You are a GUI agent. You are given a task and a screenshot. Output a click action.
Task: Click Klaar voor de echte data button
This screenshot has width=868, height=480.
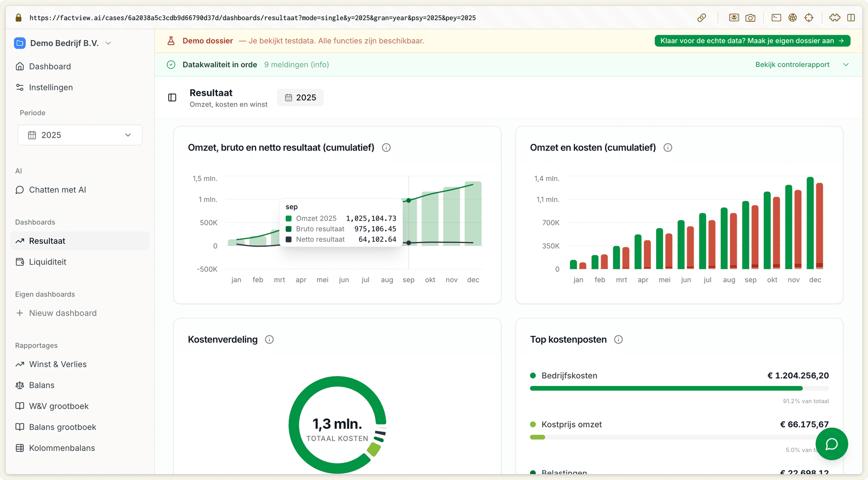point(752,41)
